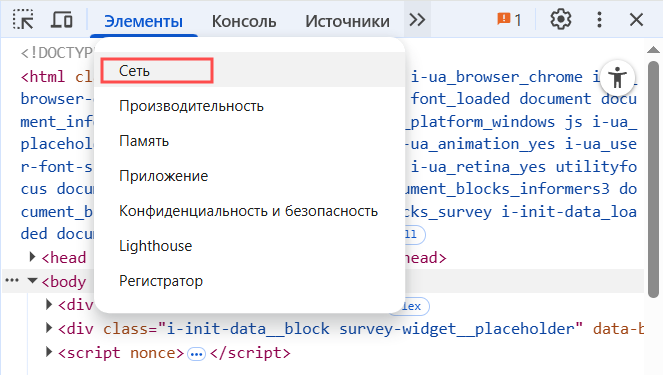Select Сеть from the overflow menu
Viewport: 663px width, 375px height.
[x=249, y=71]
